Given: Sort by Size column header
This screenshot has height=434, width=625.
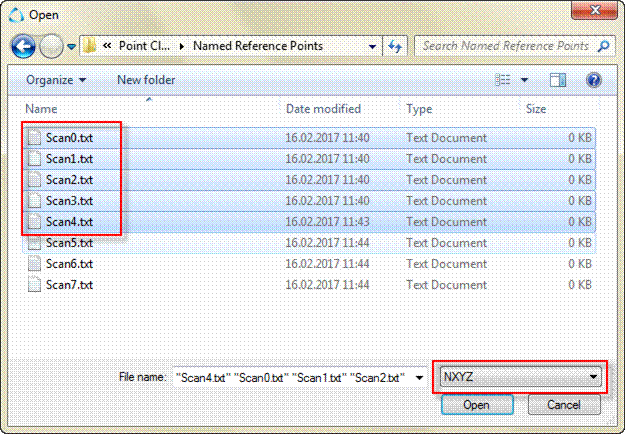Looking at the screenshot, I should (x=536, y=109).
